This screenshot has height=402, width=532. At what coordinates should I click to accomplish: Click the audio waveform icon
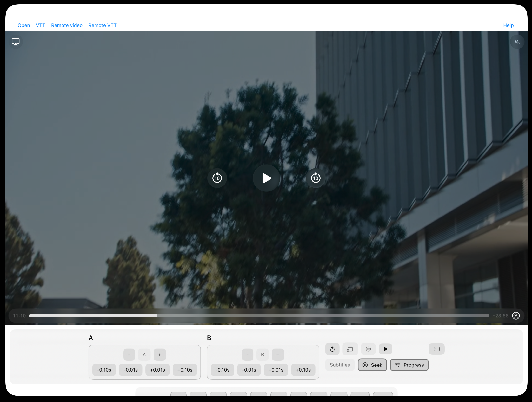[x=368, y=349]
